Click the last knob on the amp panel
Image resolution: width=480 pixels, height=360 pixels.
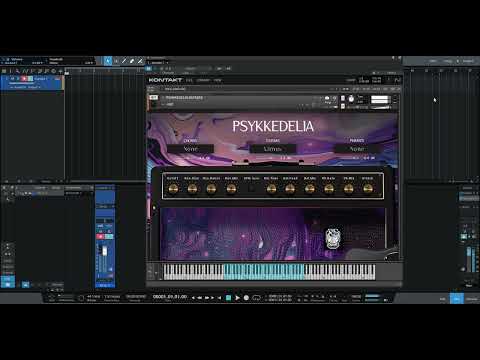coord(368,189)
